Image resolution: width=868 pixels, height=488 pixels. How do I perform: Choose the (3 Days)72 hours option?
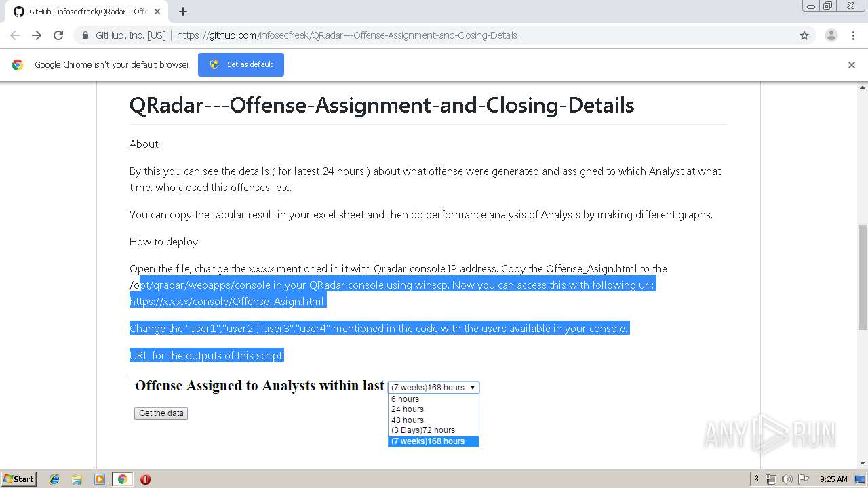pos(433,430)
